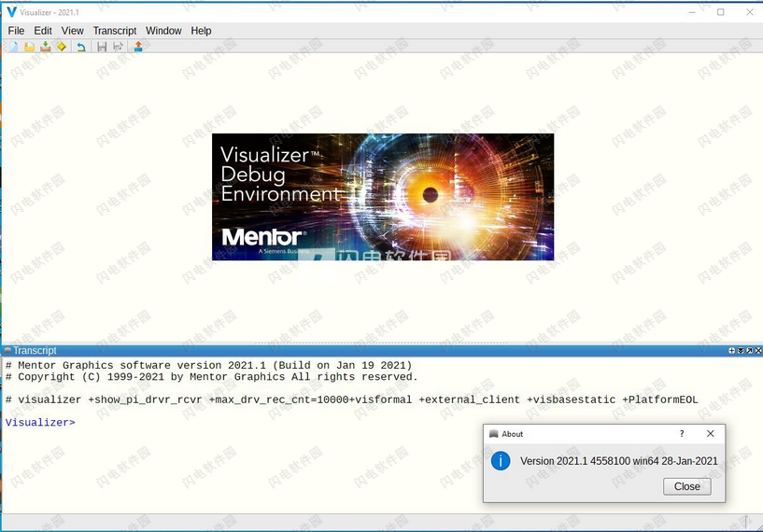The image size is (763, 532).
Task: Close the Transcript pane
Action: click(758, 351)
